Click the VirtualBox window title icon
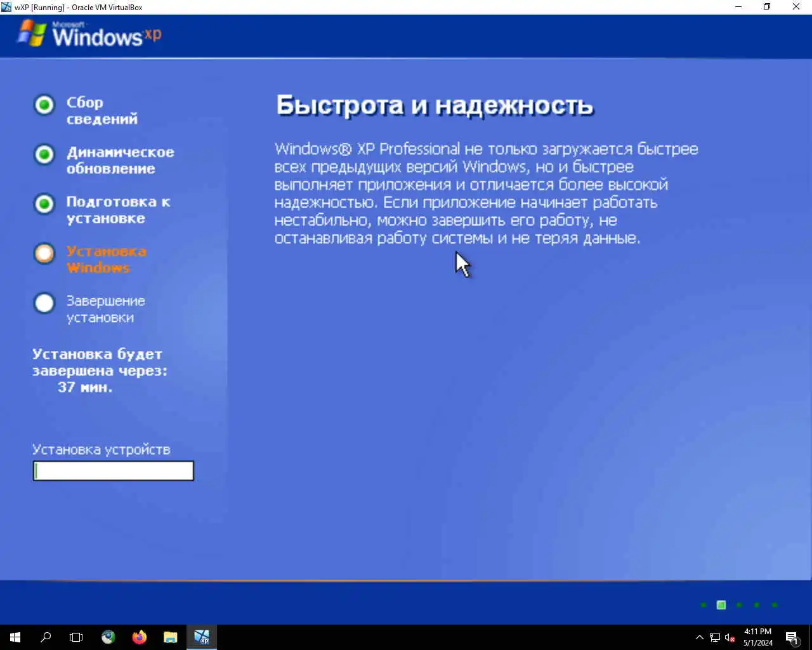Image resolution: width=812 pixels, height=650 pixels. coord(7,7)
